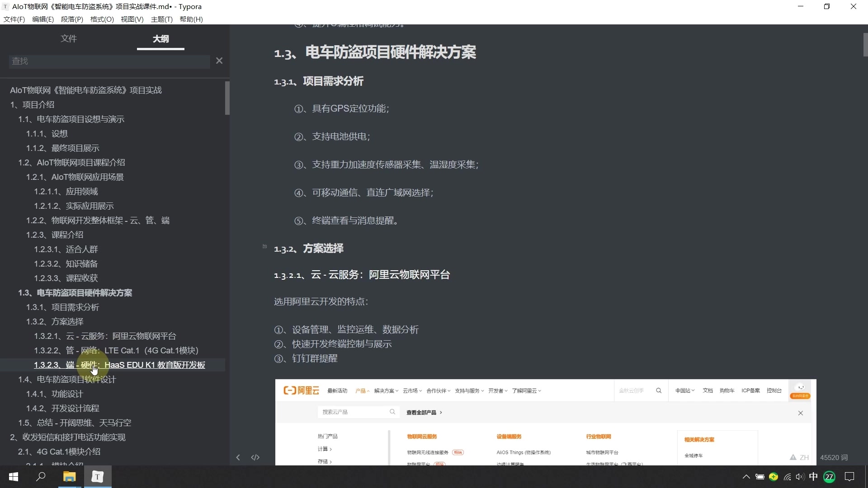868x488 pixels.
Task: Place cursor in line ①、具有GPS定位功能
Action: click(342, 109)
